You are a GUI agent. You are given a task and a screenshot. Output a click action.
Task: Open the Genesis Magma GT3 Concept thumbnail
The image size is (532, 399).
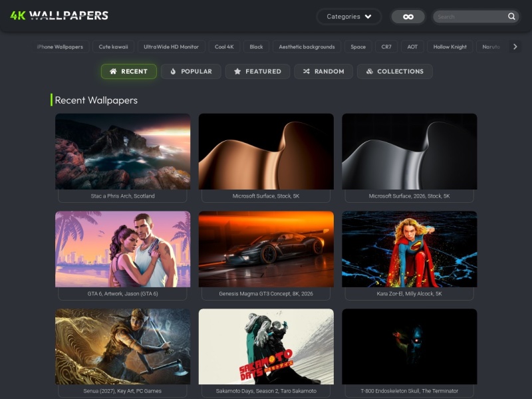[x=266, y=249]
